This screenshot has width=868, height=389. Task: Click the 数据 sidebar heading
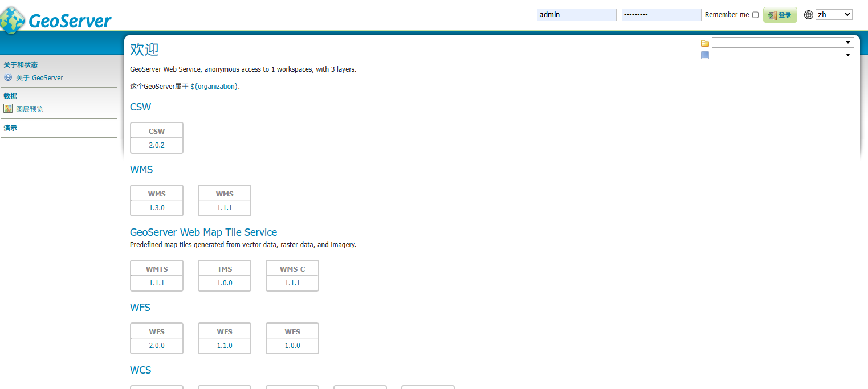(x=10, y=96)
